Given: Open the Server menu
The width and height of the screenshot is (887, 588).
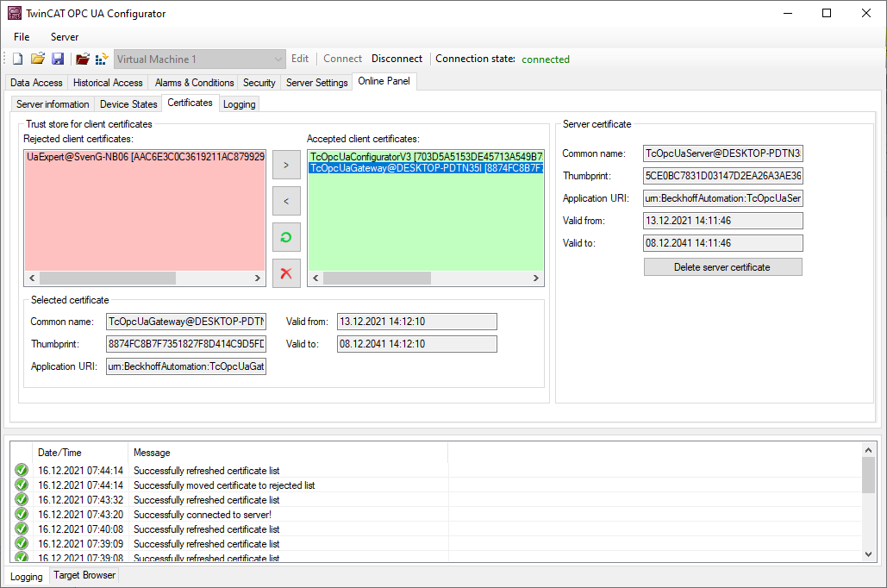Looking at the screenshot, I should pos(65,37).
